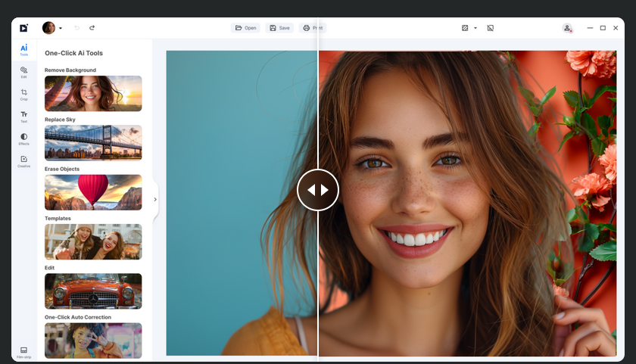Select the Crop tool
The height and width of the screenshot is (364, 636).
23,95
